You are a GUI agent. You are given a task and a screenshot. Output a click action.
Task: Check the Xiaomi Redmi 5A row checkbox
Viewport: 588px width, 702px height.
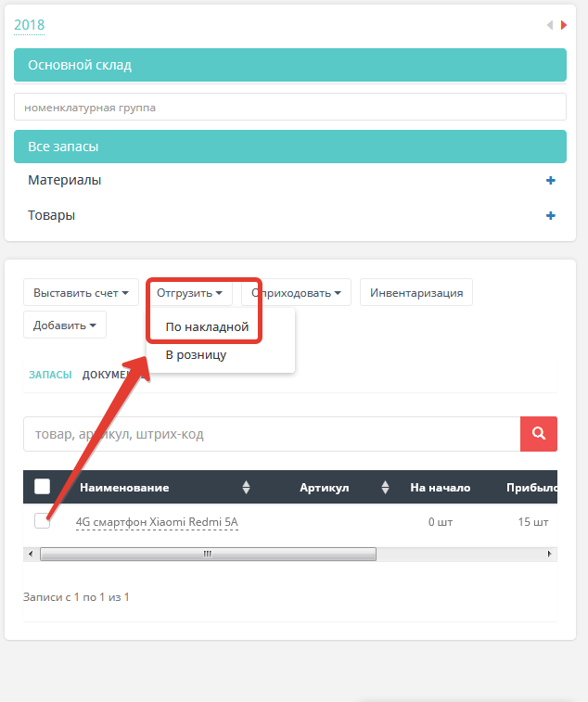42,521
